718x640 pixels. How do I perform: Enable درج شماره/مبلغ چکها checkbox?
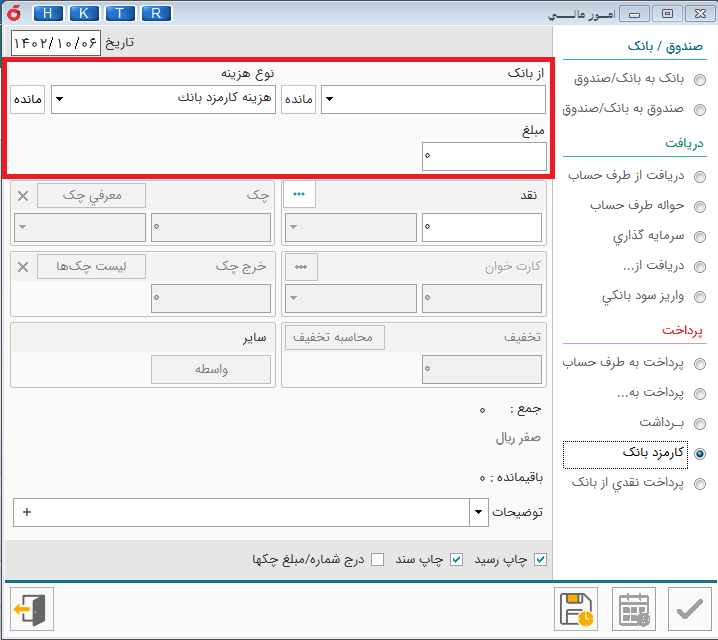point(377,559)
